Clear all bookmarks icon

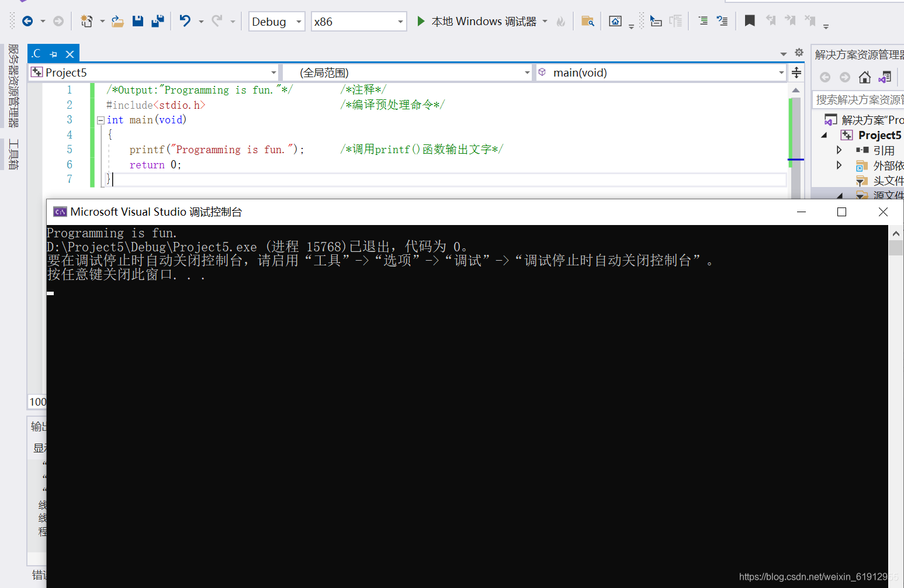(x=810, y=22)
